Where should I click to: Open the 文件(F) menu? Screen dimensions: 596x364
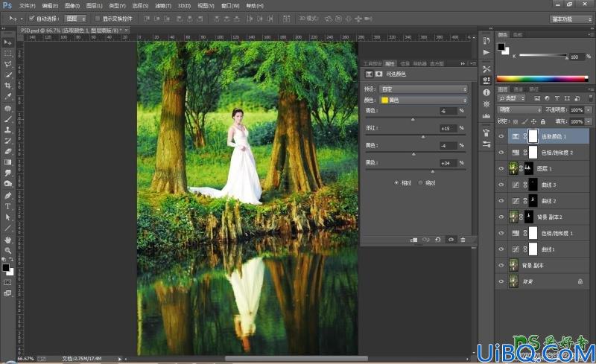pyautogui.click(x=28, y=6)
